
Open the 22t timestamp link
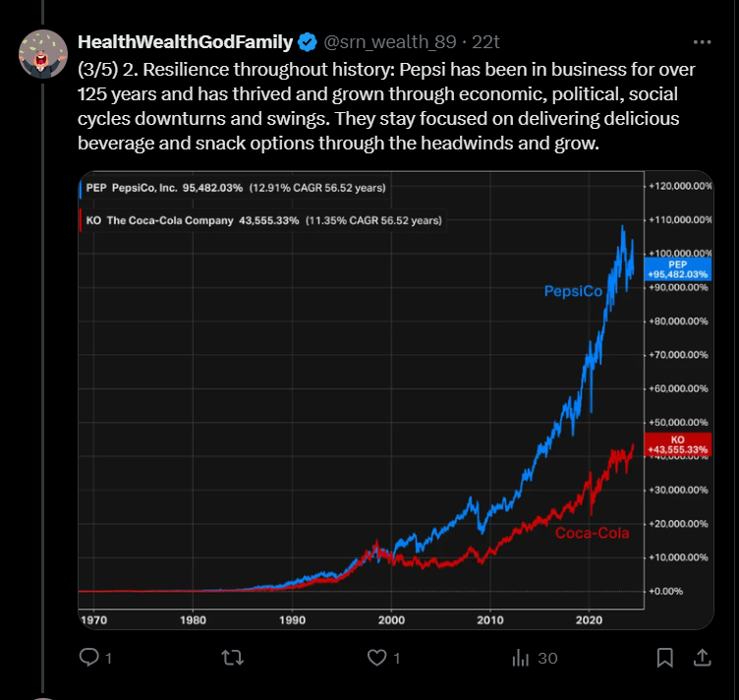485,42
